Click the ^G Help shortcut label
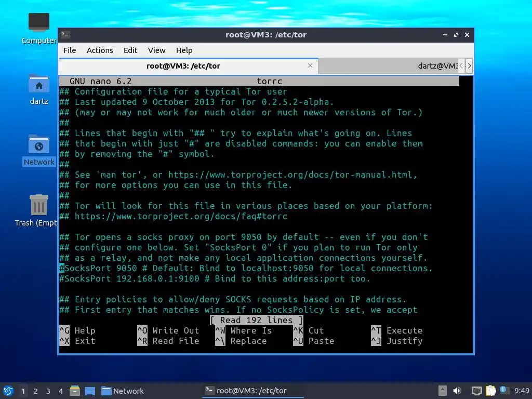Image resolution: width=532 pixels, height=399 pixels. point(77,330)
